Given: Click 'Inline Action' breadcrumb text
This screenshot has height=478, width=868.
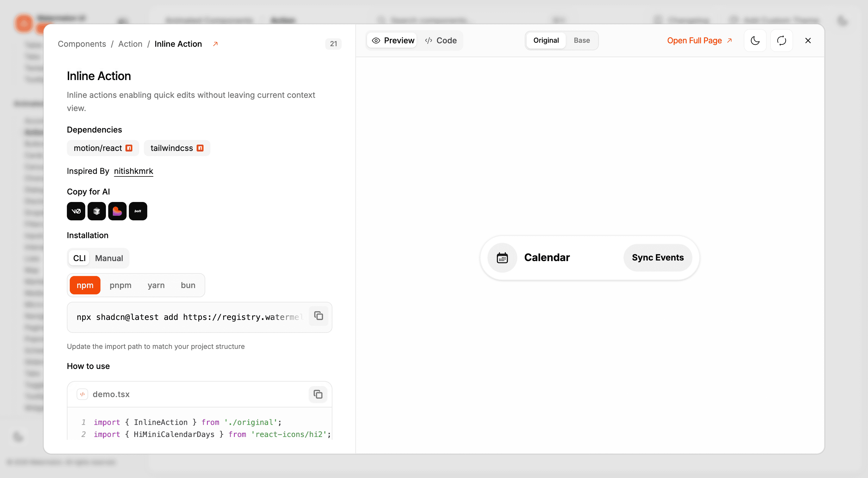Looking at the screenshot, I should (178, 44).
